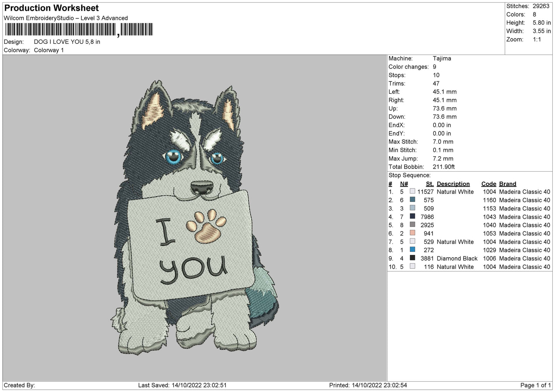
Task: Click the EndX value 0.00 in
Action: point(442,125)
